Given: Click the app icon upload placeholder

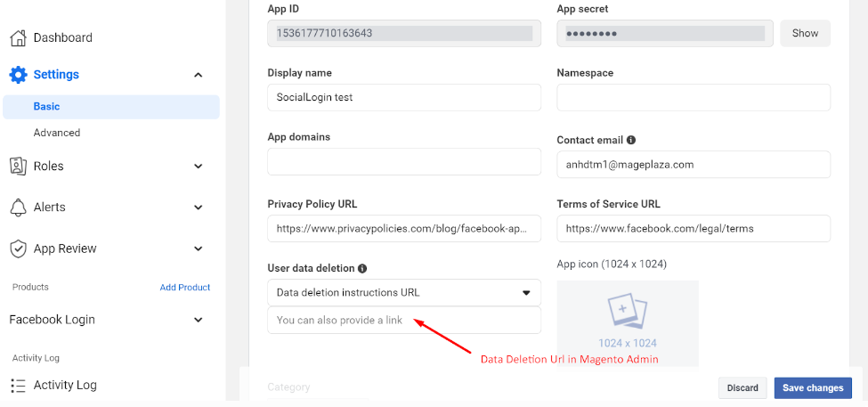Looking at the screenshot, I should point(628,322).
